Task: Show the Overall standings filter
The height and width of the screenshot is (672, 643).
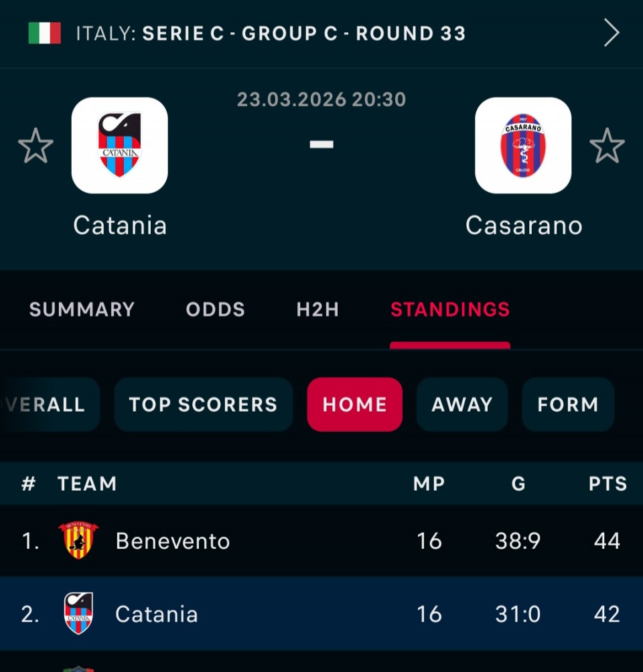Action: (47, 404)
